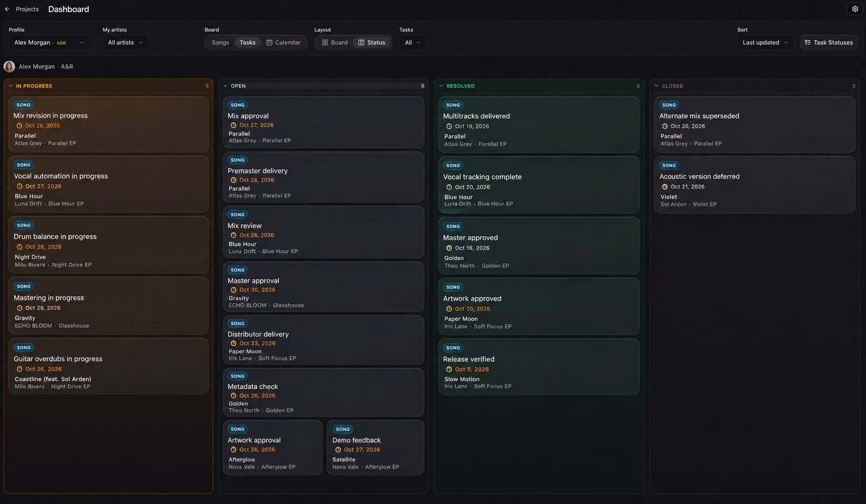Select the Tasks board tab
This screenshot has height=504, width=866.
(248, 43)
